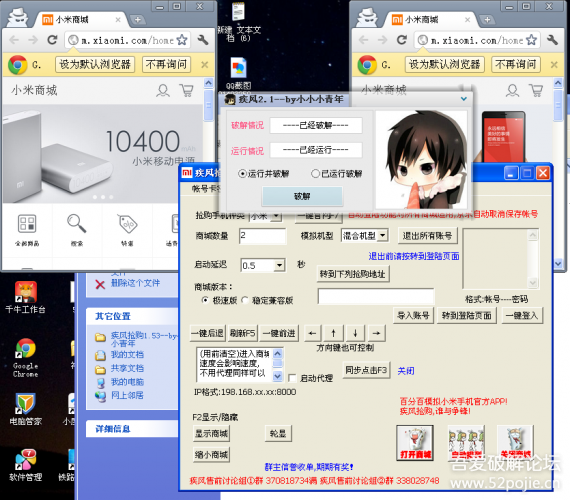Viewport: 570px width, 500px height.
Task: Click reload icon in right Chrome window
Action: (x=402, y=40)
